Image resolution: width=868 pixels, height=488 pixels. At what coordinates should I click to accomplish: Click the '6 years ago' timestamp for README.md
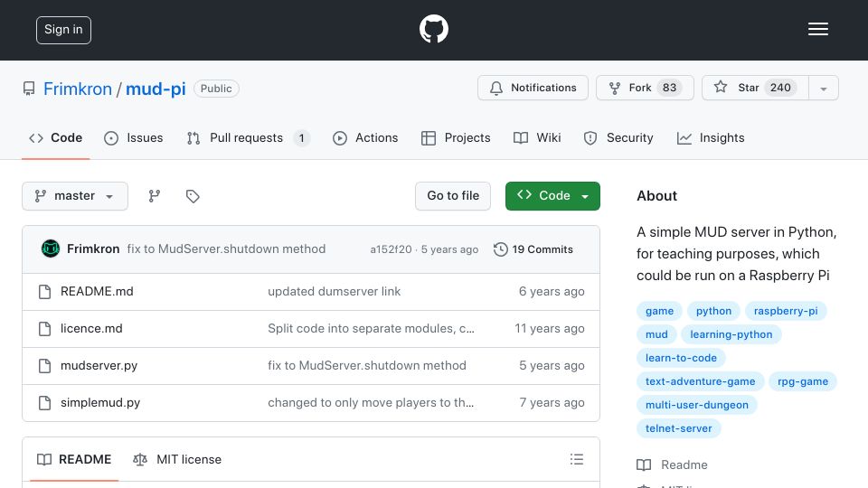(552, 292)
